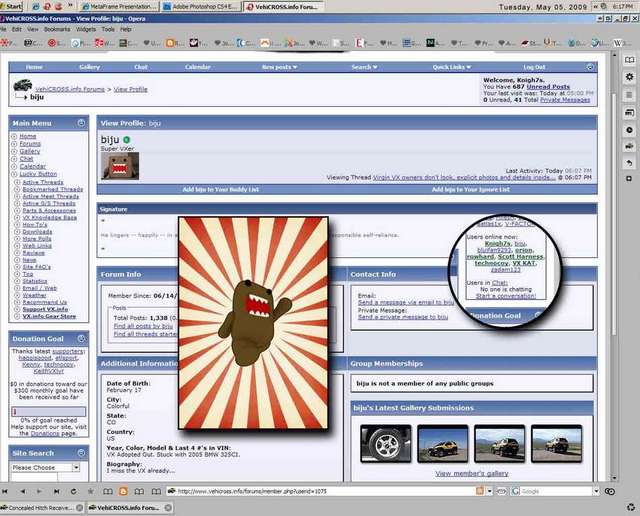This screenshot has height=516, width=640.
Task: Open the Bookmarks menu
Action: [x=57, y=29]
